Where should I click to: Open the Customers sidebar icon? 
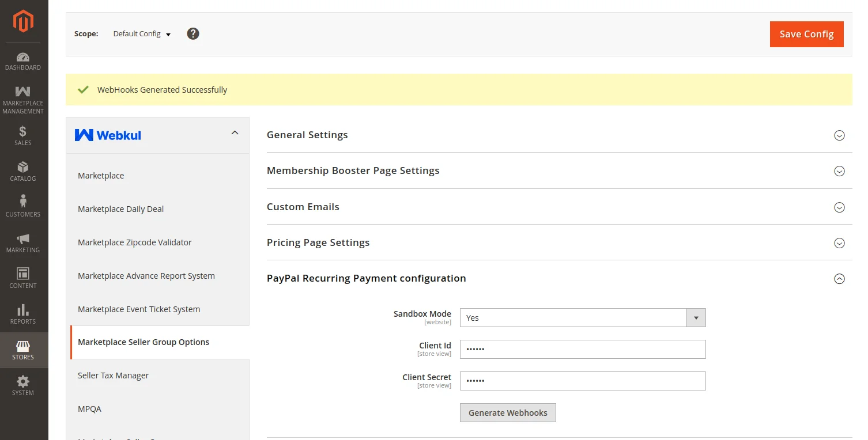(23, 207)
